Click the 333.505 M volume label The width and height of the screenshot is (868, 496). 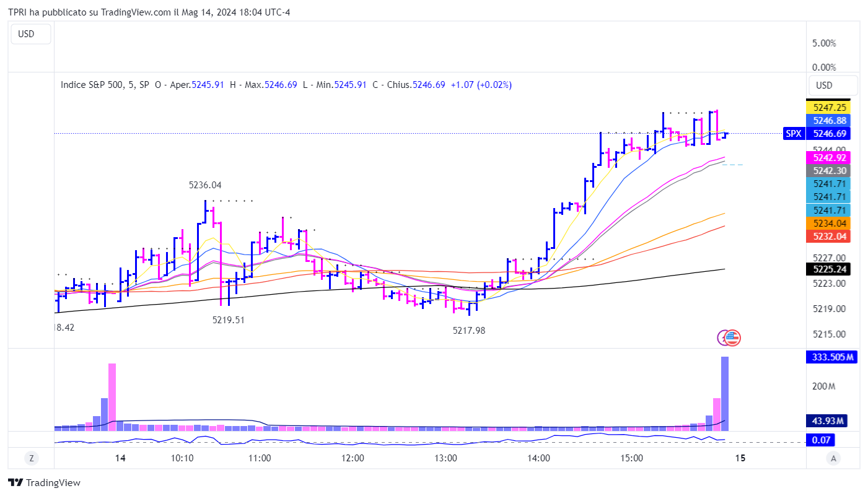(x=831, y=357)
